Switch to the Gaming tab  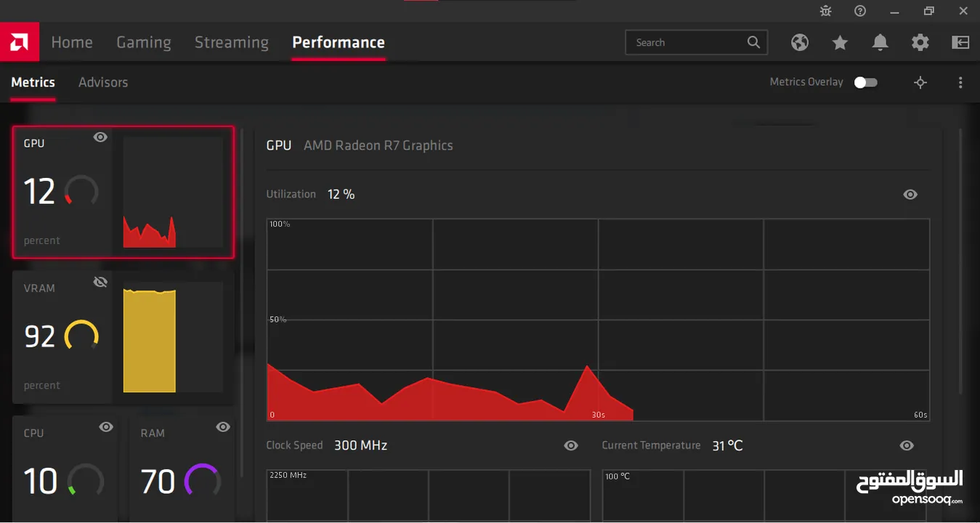click(x=144, y=42)
